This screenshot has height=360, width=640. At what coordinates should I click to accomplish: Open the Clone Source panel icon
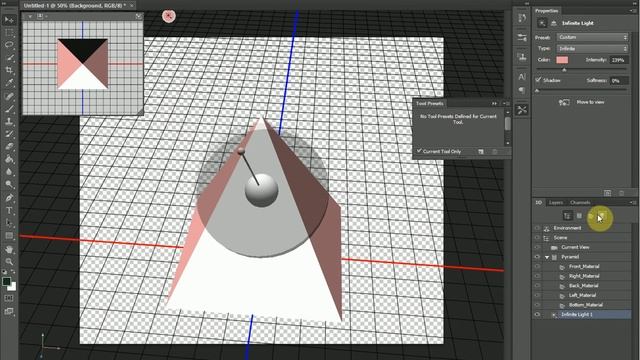pyautogui.click(x=522, y=56)
